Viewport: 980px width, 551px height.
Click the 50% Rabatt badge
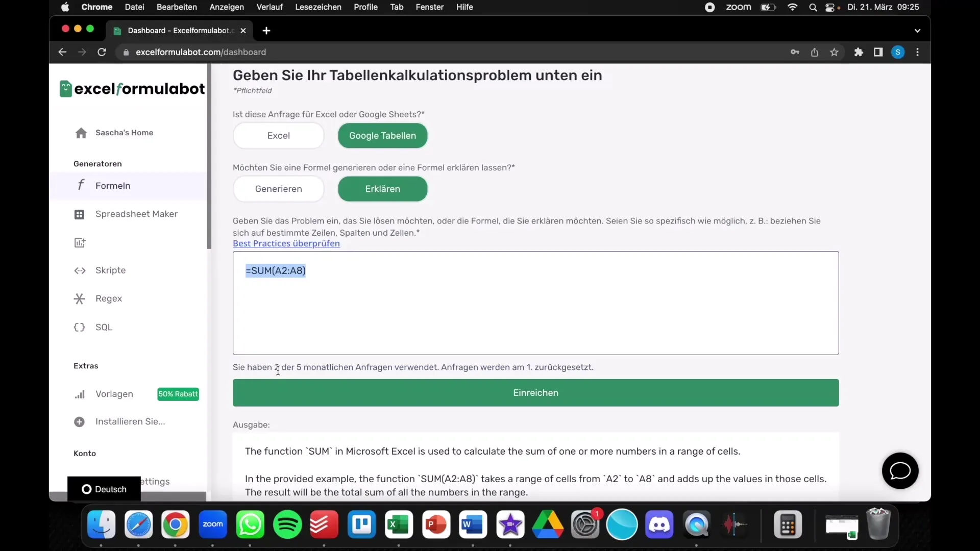(178, 394)
